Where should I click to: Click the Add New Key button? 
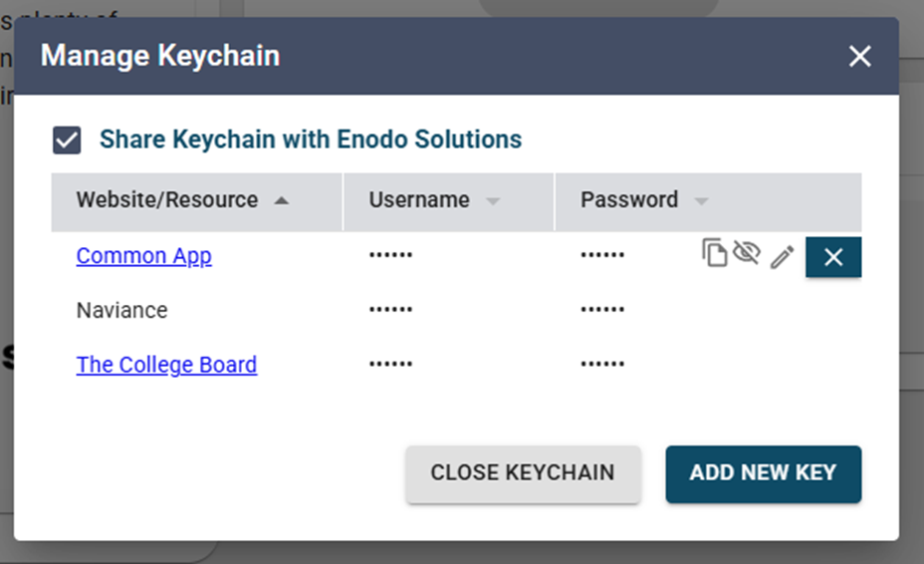764,474
